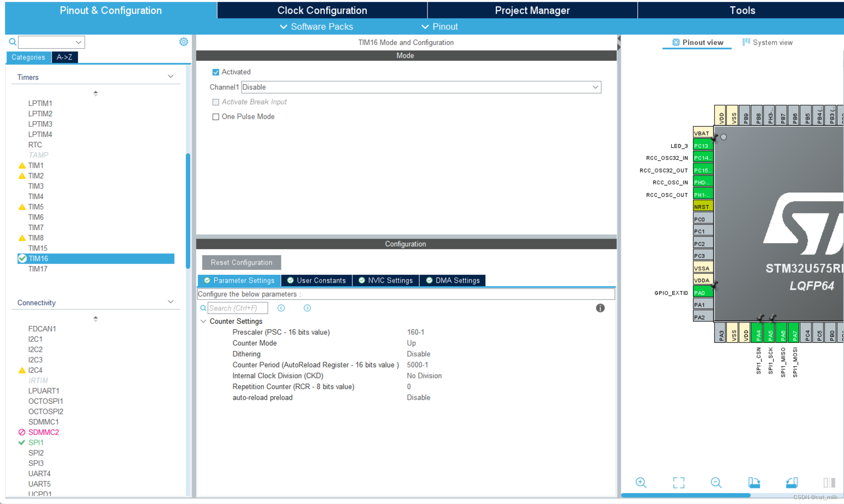The height and width of the screenshot is (504, 844).
Task: Toggle the Activate Break Input checkbox
Action: [x=215, y=101]
